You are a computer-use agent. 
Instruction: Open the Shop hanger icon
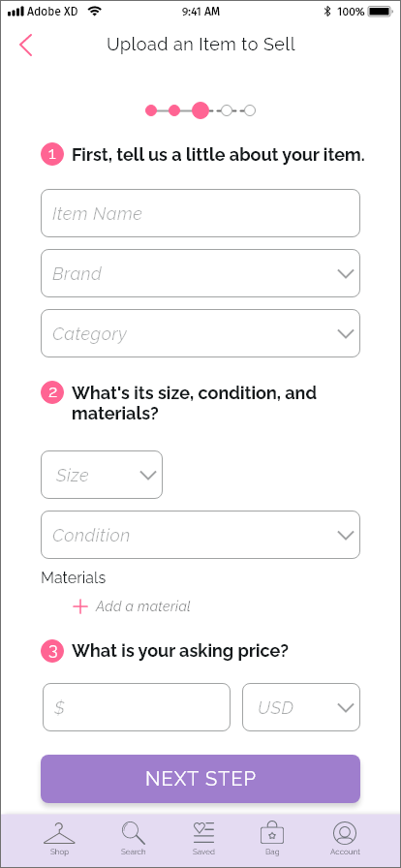59,833
